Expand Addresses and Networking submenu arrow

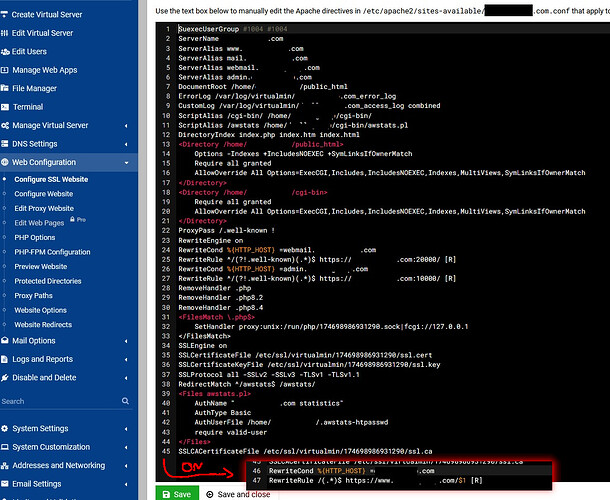[x=126, y=466]
